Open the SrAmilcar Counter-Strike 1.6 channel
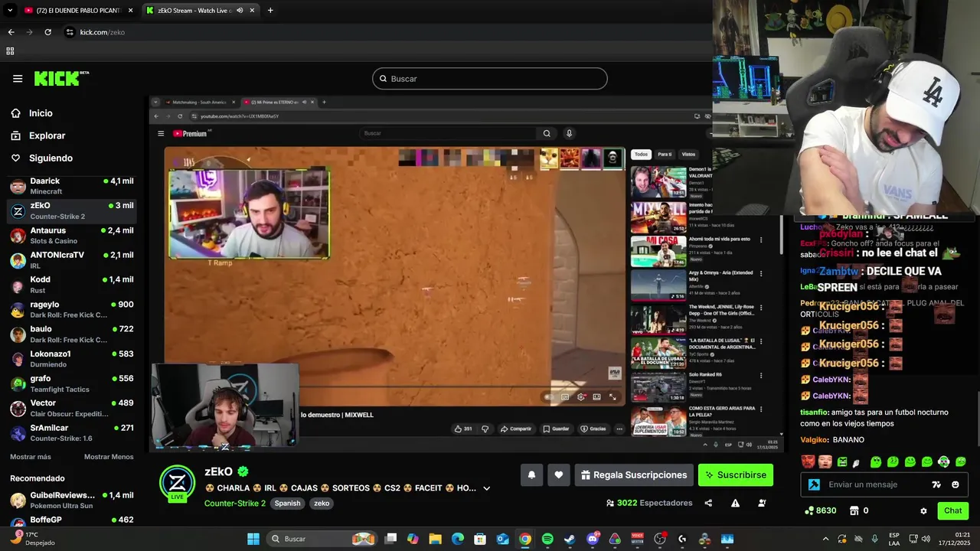The image size is (980, 551). (71, 432)
